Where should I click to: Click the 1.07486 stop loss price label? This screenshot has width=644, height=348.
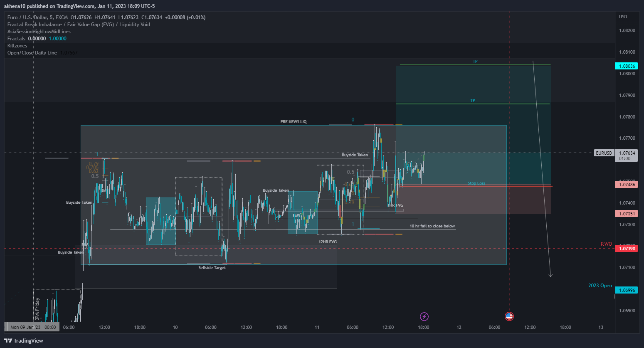(627, 185)
